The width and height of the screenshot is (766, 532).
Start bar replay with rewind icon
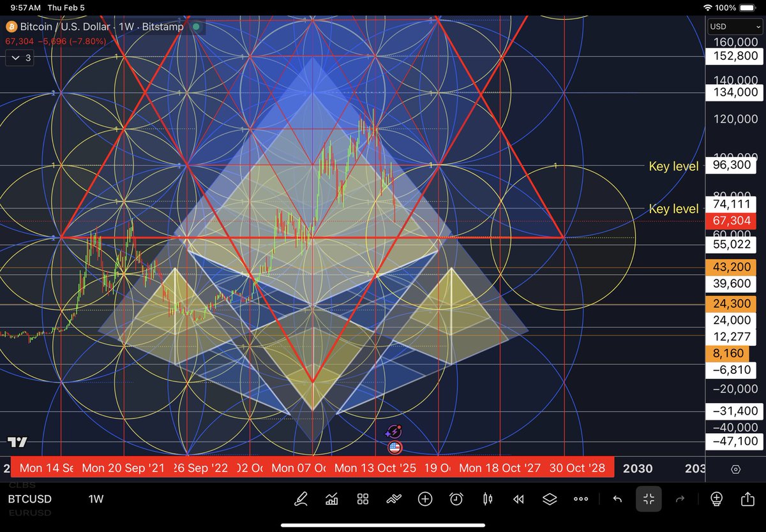(518, 499)
